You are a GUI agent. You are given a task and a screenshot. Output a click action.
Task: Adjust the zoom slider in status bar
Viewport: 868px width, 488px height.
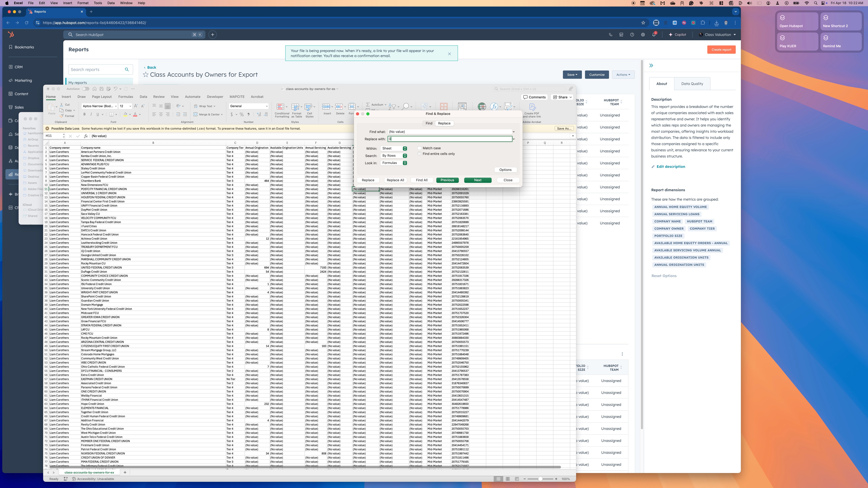[540, 479]
